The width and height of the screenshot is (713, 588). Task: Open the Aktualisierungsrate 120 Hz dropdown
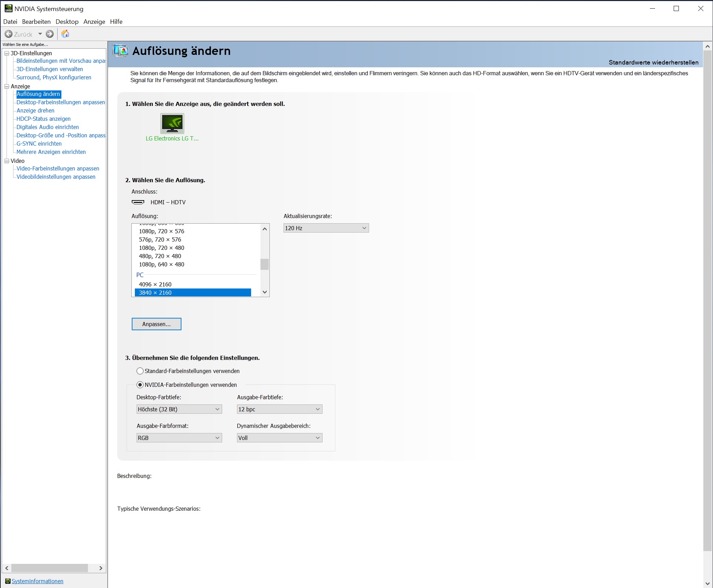pyautogui.click(x=326, y=228)
